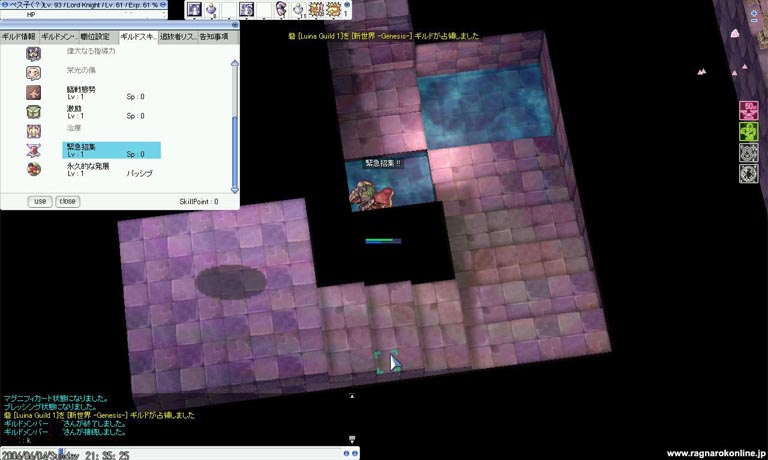Screen dimensions: 768x460
Task: Select the 永久的な発展 skill icon
Action: pyautogui.click(x=33, y=169)
